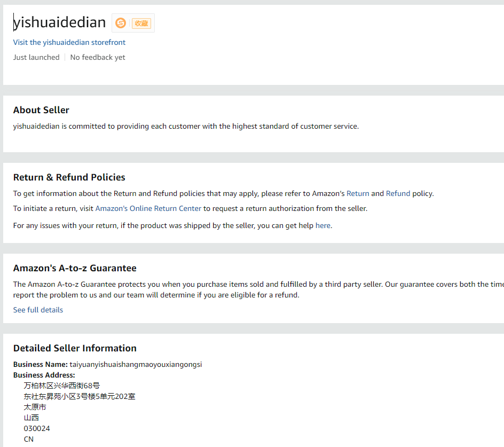Screen dimensions: 504x447
Task: Click the 收藏 favorite button
Action: [x=141, y=23]
